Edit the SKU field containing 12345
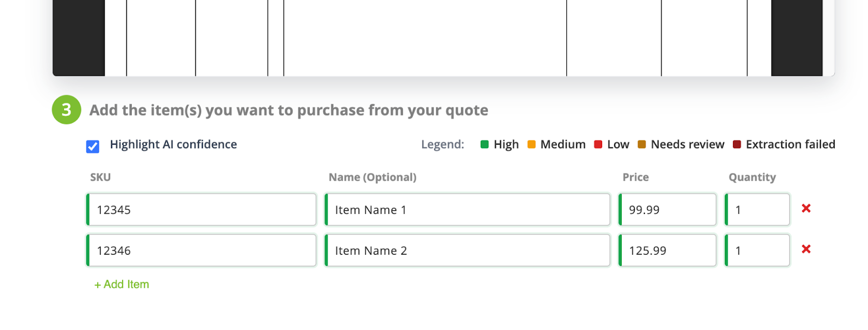868x330 pixels. [201, 210]
